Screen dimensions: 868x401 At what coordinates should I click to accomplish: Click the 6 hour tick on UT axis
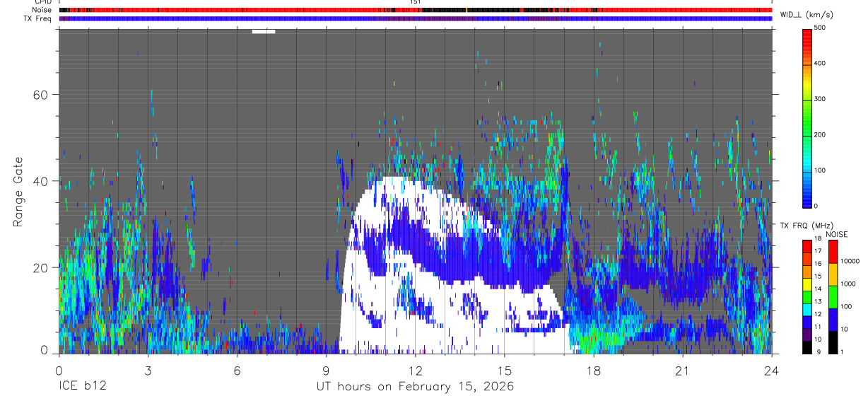[237, 370]
